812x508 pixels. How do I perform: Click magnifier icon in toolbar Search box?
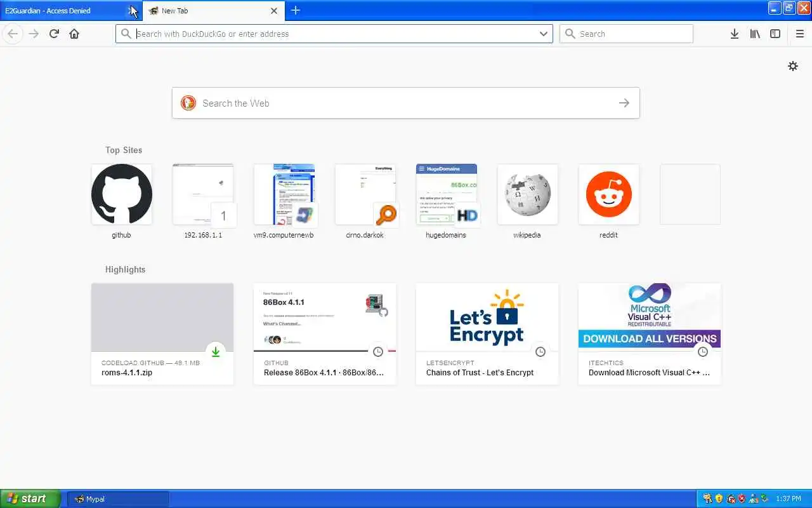(x=570, y=34)
